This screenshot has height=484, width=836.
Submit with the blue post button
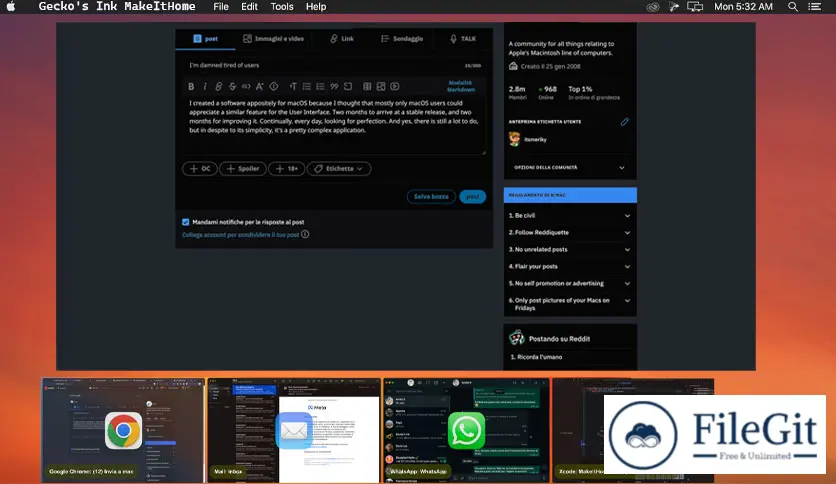tap(472, 197)
